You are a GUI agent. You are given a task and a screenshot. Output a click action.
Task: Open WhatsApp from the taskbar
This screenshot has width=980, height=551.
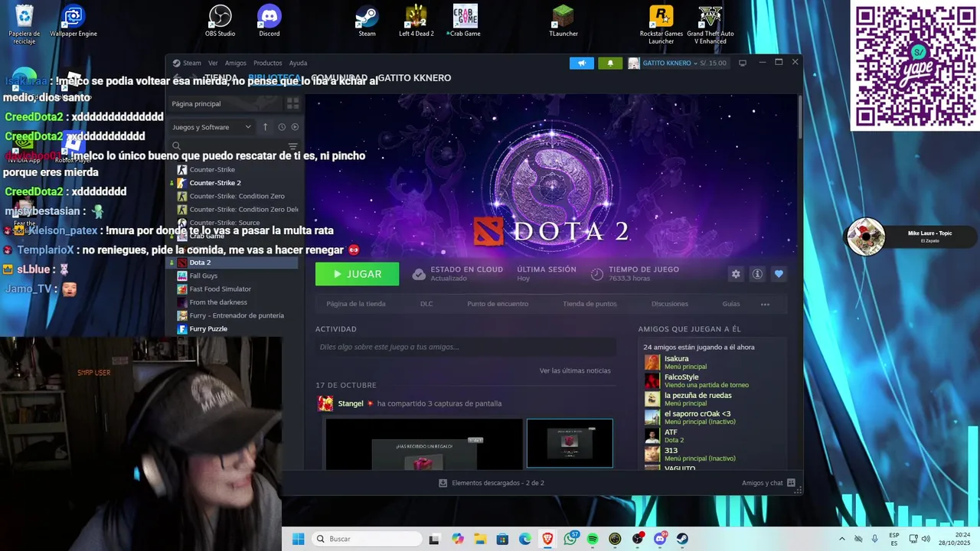570,539
